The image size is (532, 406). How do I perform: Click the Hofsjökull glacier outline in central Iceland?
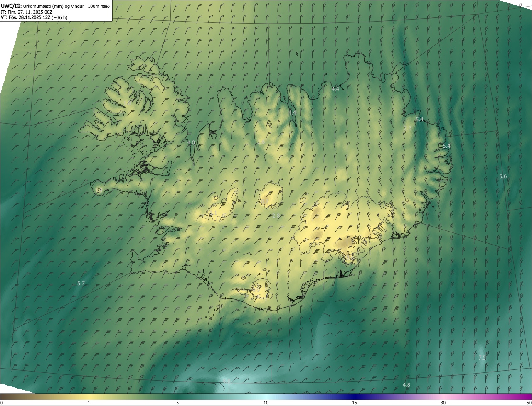tap(271, 195)
